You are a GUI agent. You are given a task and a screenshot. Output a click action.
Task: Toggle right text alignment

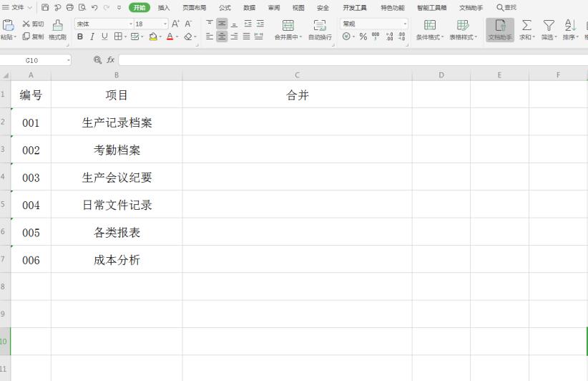coord(234,37)
